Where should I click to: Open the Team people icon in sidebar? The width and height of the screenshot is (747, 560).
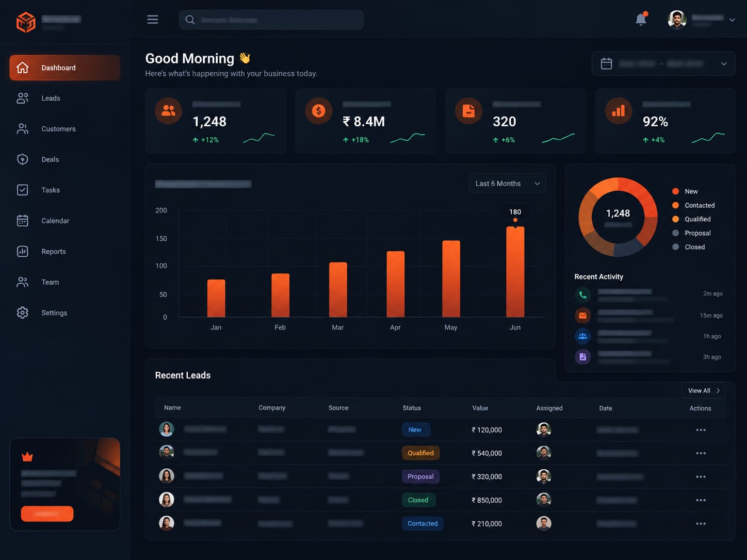tap(23, 282)
